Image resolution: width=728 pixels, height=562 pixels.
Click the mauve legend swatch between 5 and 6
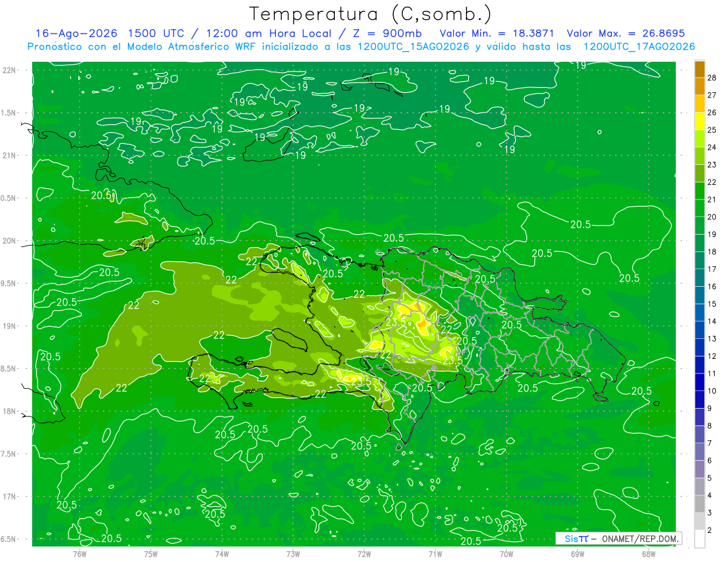(x=699, y=470)
